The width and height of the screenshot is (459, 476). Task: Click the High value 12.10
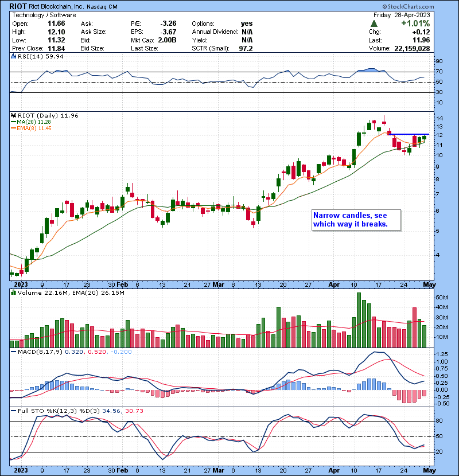(x=56, y=32)
